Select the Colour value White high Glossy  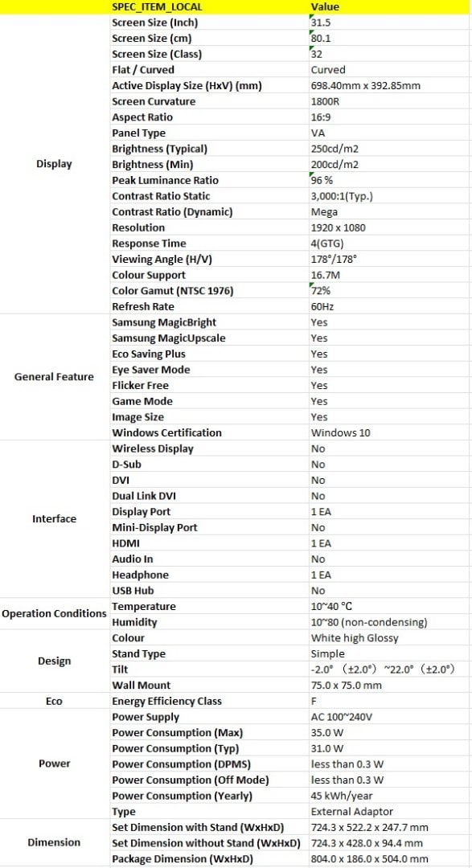(x=389, y=637)
